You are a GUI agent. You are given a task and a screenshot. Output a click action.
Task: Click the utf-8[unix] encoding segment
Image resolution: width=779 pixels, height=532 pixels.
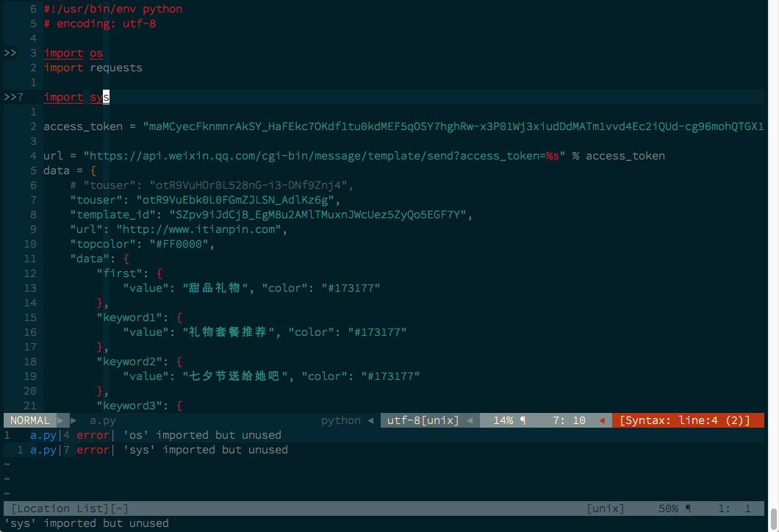pos(423,420)
